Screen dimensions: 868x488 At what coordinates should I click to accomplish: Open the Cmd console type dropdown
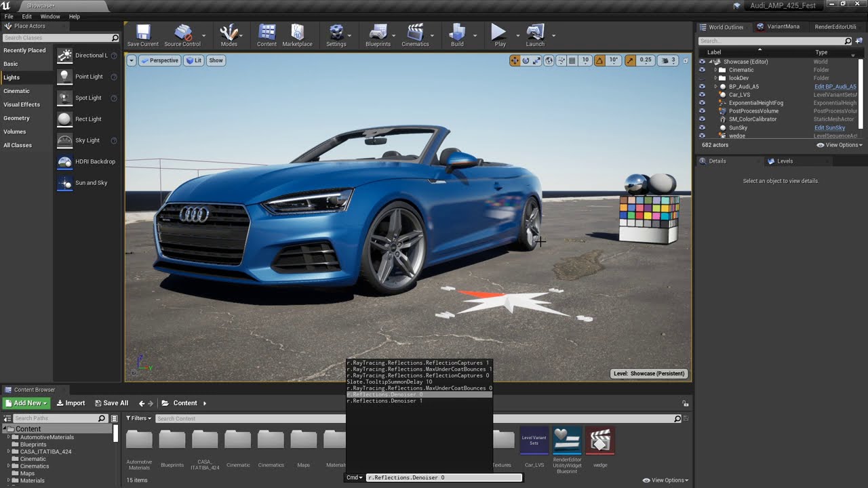pyautogui.click(x=355, y=478)
